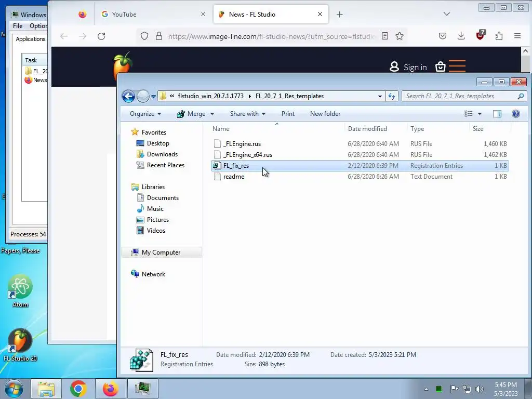Expand the Merge dropdown arrow
532x399 pixels.
(212, 114)
